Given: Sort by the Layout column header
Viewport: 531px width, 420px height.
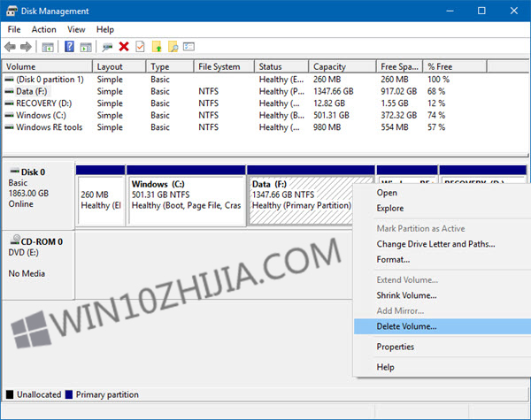Looking at the screenshot, I should pyautogui.click(x=119, y=66).
